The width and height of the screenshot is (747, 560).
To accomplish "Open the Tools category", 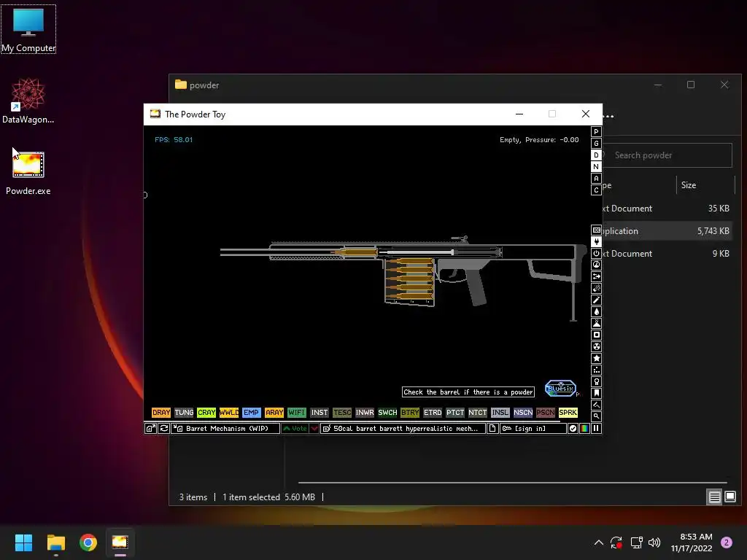I will point(596,381).
